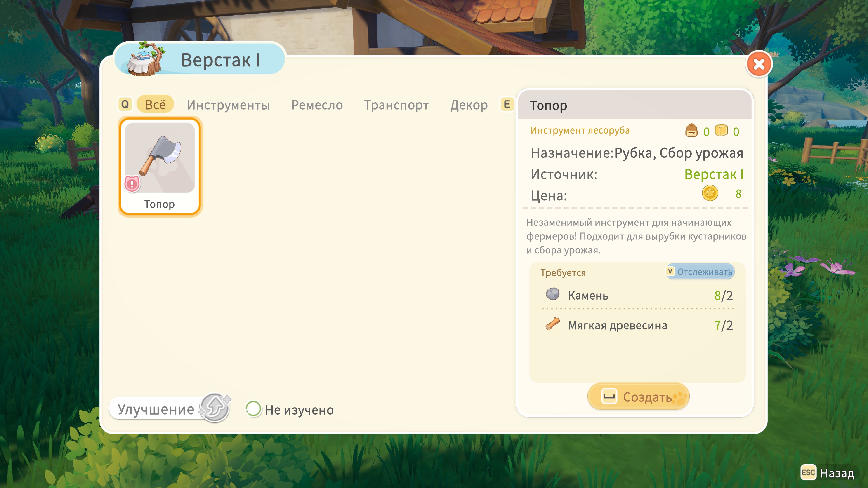Follow the green Верстак I source link
868x488 pixels.
tap(714, 174)
